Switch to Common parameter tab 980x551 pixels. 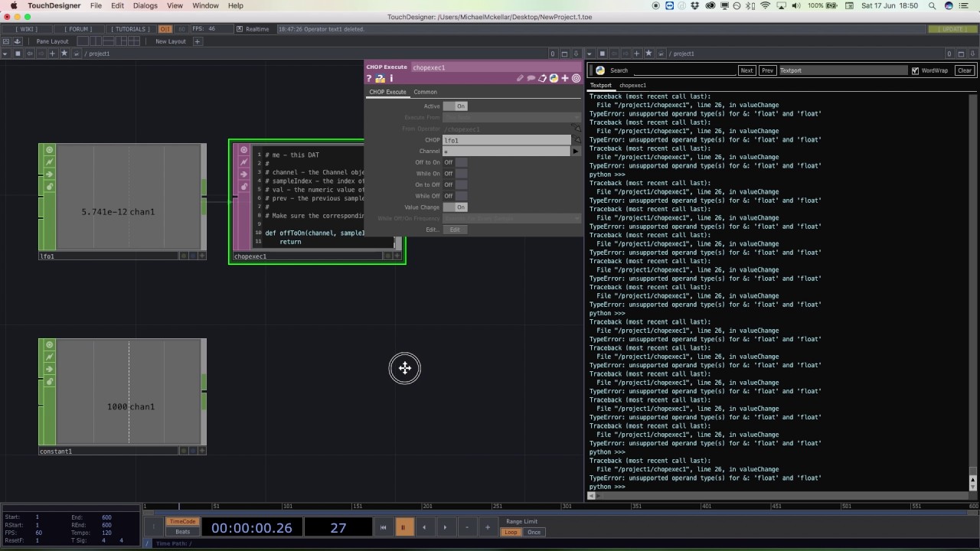pos(426,92)
